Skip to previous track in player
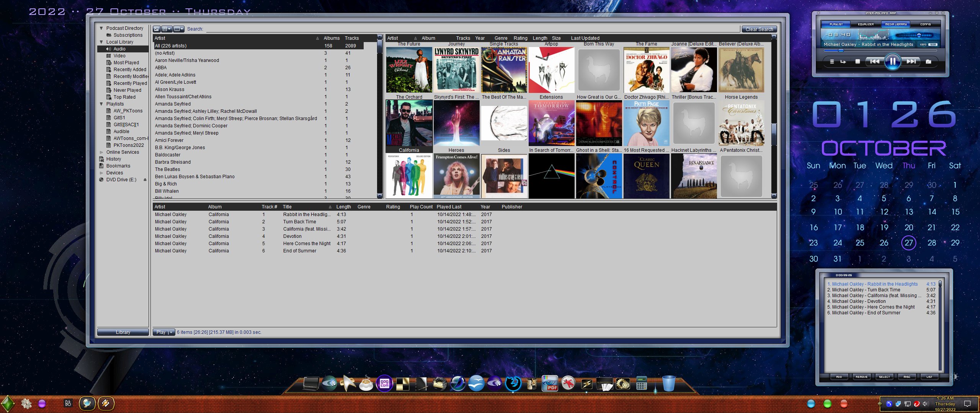The height and width of the screenshot is (413, 980). pyautogui.click(x=875, y=61)
